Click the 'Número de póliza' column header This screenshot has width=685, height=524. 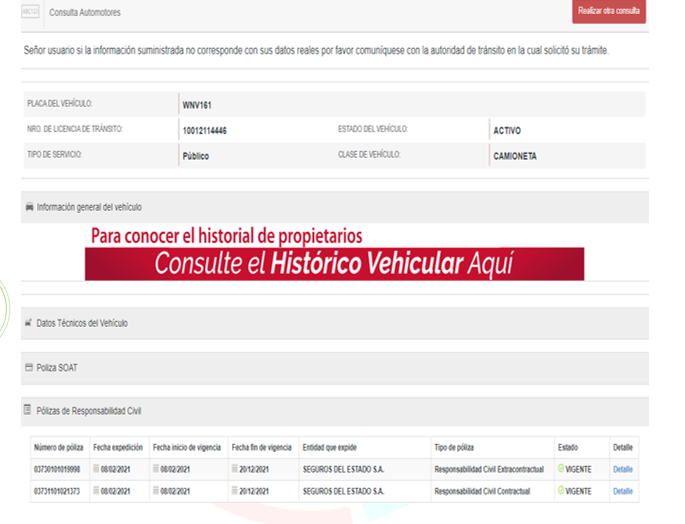pos(59,447)
